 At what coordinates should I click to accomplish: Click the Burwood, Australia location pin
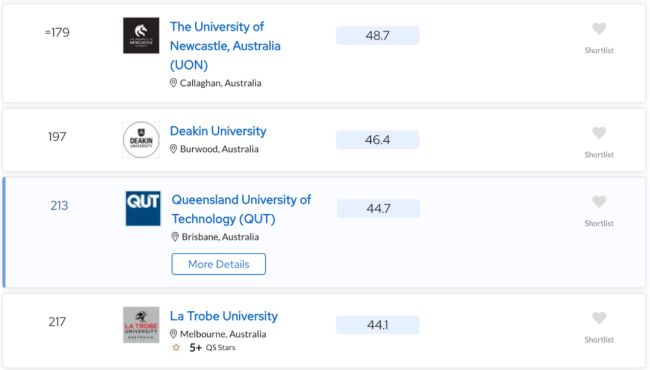173,149
